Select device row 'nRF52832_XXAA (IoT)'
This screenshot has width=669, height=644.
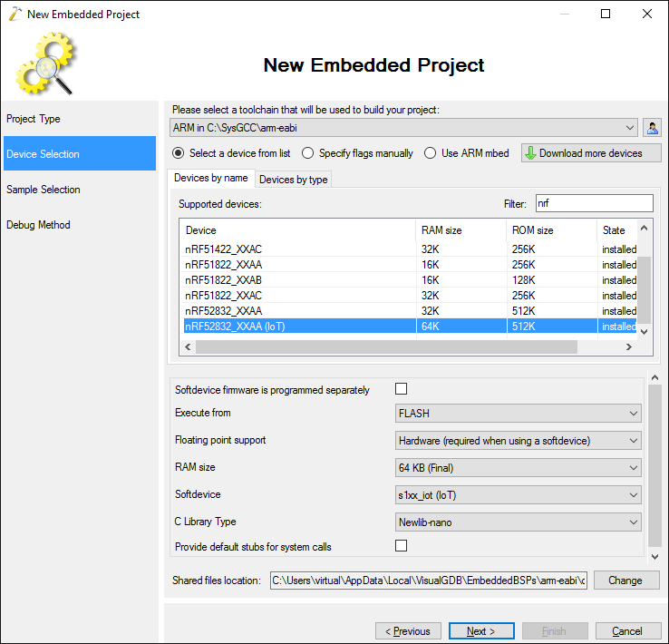pos(410,326)
